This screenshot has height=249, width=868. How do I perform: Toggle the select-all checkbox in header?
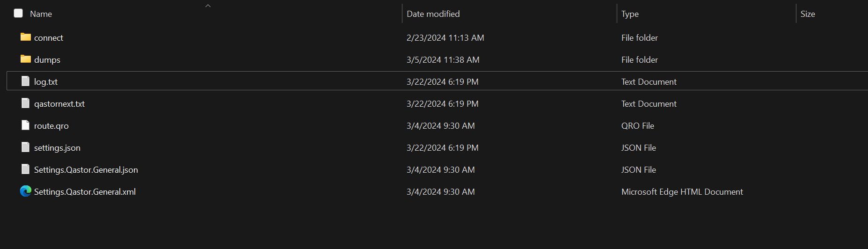[x=18, y=13]
